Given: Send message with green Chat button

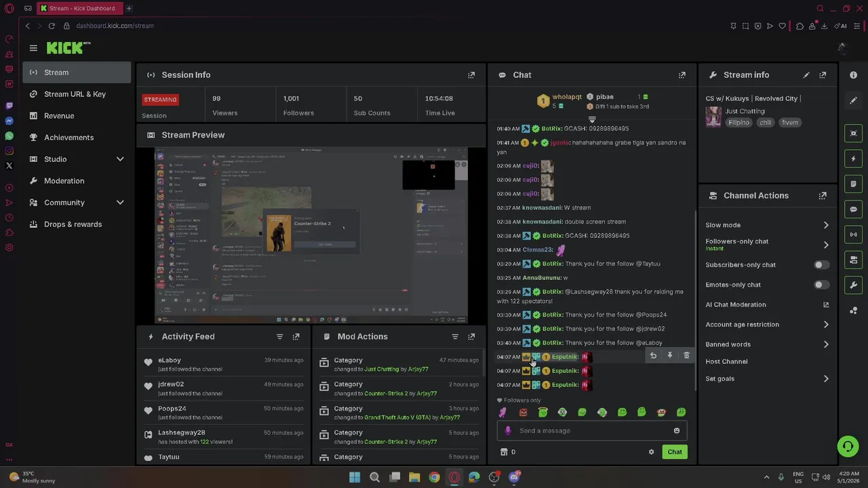Looking at the screenshot, I should pyautogui.click(x=675, y=452).
